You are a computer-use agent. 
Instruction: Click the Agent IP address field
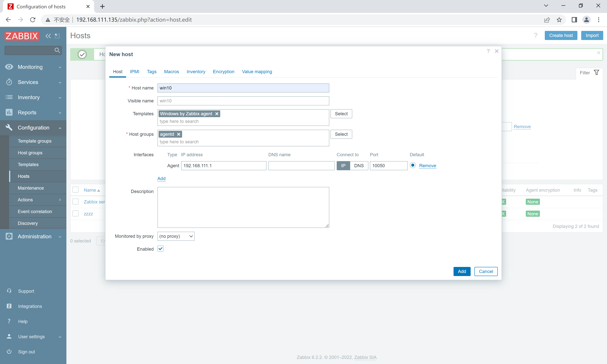(223, 166)
